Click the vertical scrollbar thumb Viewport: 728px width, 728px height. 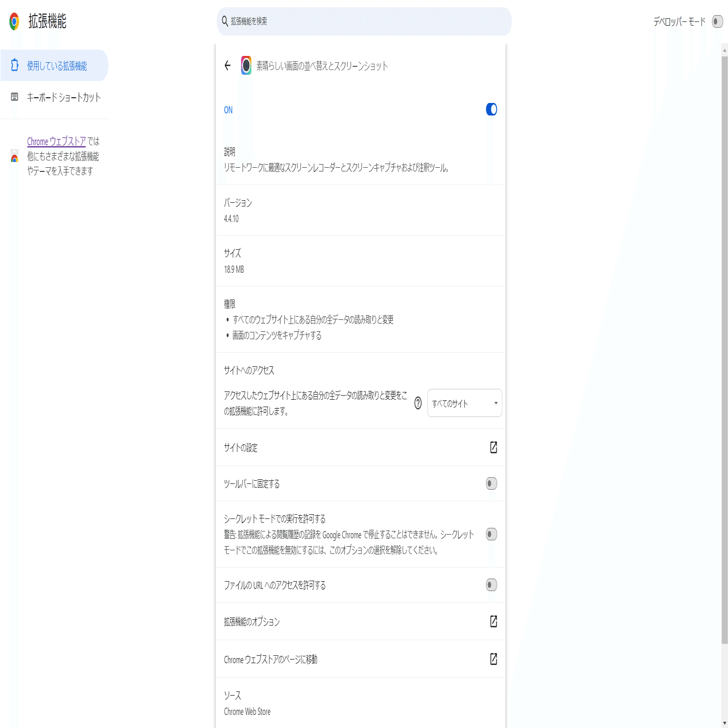[724, 350]
